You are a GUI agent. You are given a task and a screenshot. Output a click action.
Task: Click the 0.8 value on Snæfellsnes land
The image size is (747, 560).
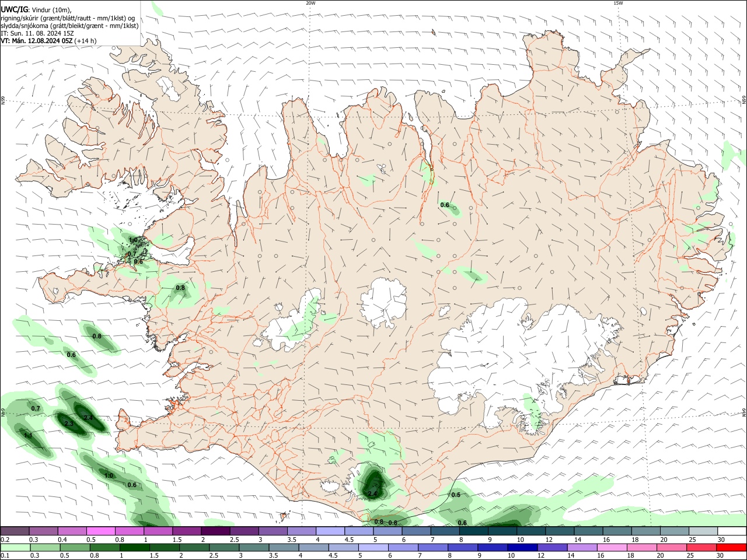[x=180, y=288]
